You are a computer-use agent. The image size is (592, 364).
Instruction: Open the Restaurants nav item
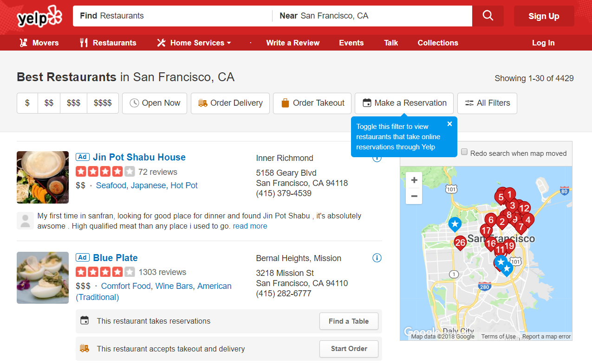point(108,43)
